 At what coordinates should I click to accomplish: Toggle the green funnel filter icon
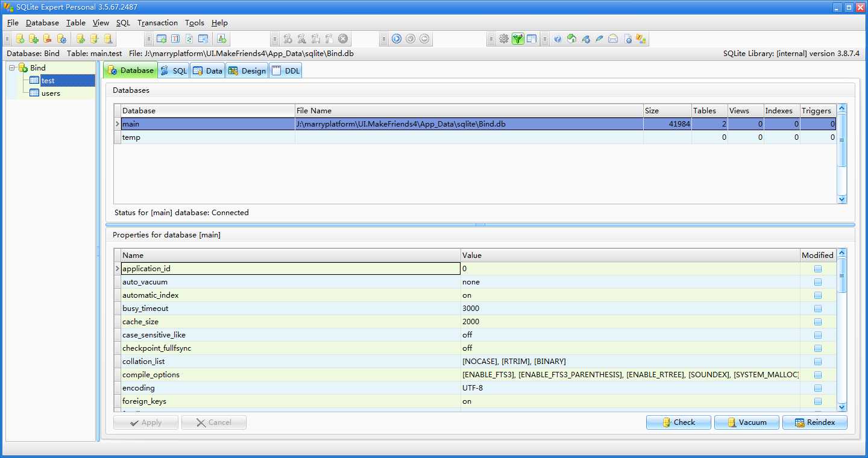pyautogui.click(x=518, y=39)
